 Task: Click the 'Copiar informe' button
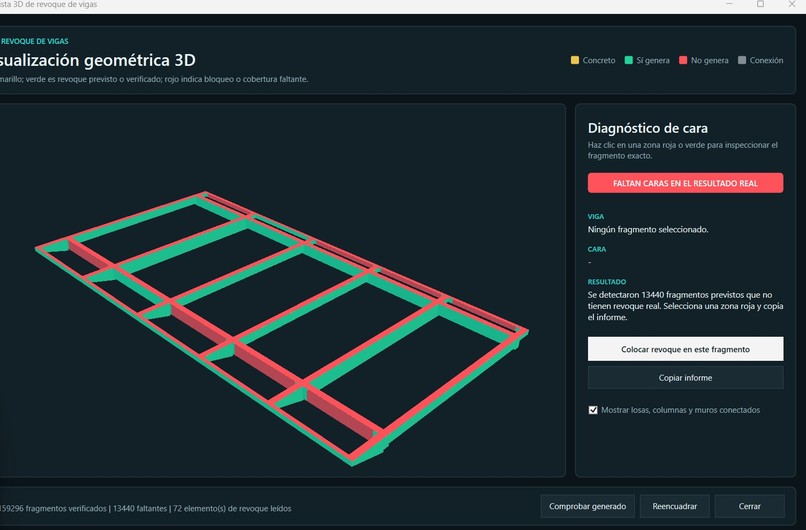pyautogui.click(x=685, y=378)
